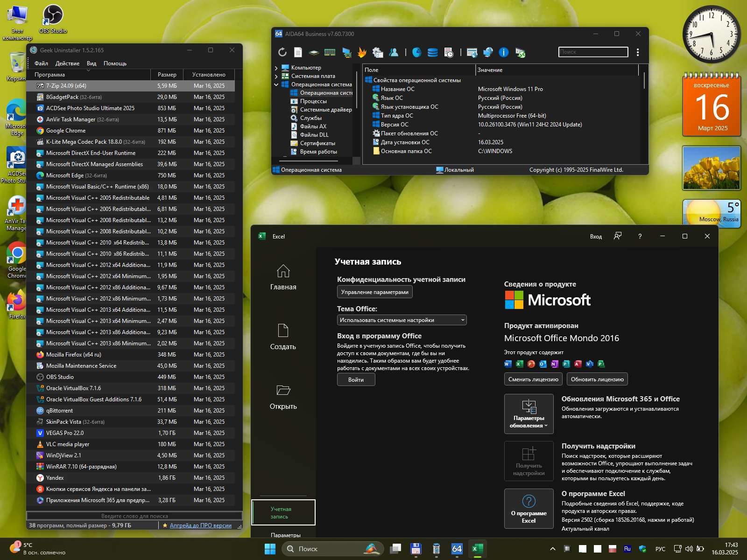Image resolution: width=747 pixels, height=560 pixels.
Task: Click the blue info circle icon in AIDA64
Action: [504, 52]
